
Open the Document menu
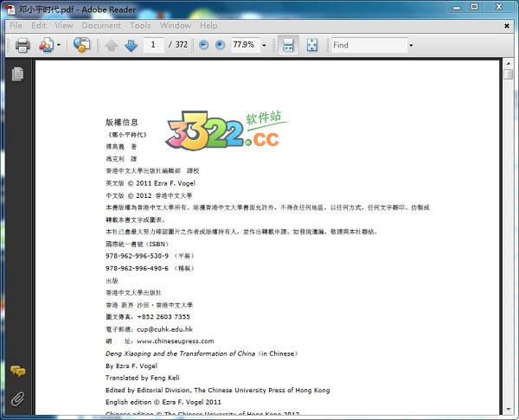click(x=101, y=25)
